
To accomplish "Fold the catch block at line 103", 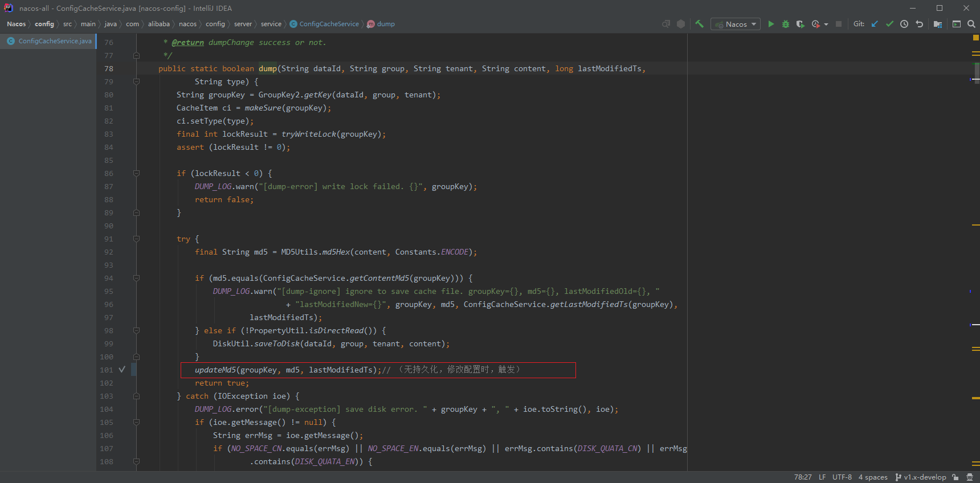I will 136,396.
